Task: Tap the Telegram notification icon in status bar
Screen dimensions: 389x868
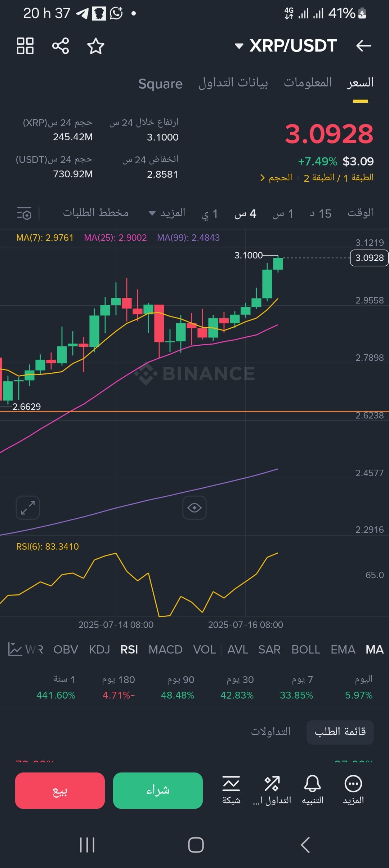Action: (x=82, y=14)
